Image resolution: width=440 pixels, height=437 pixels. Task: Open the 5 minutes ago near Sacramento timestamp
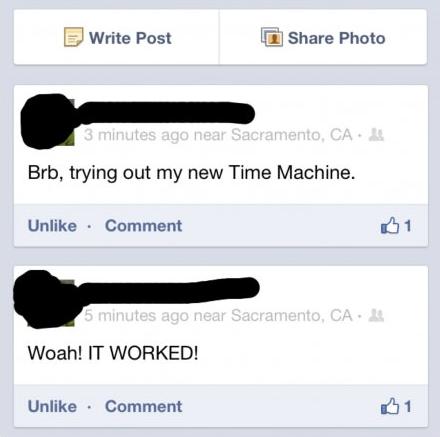218,315
